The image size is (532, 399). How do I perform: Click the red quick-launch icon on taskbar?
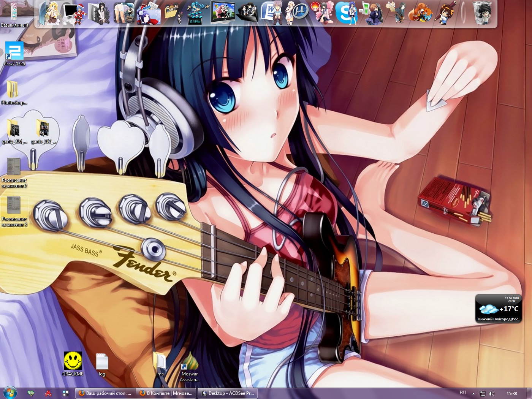tap(48, 394)
